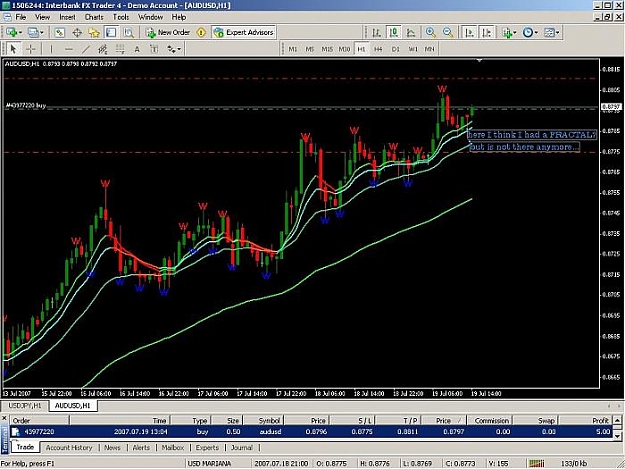
Task: Select the horizontal line drawing tool
Action: pos(69,49)
